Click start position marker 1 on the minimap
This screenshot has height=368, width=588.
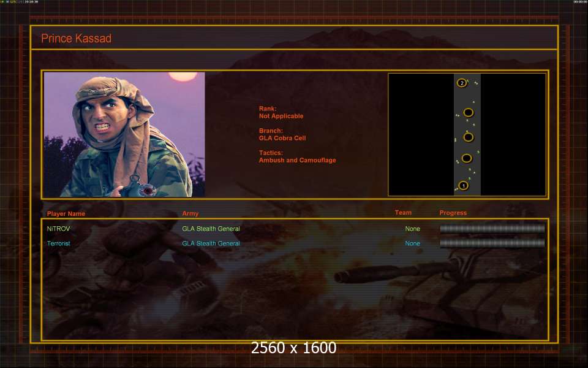(x=464, y=185)
